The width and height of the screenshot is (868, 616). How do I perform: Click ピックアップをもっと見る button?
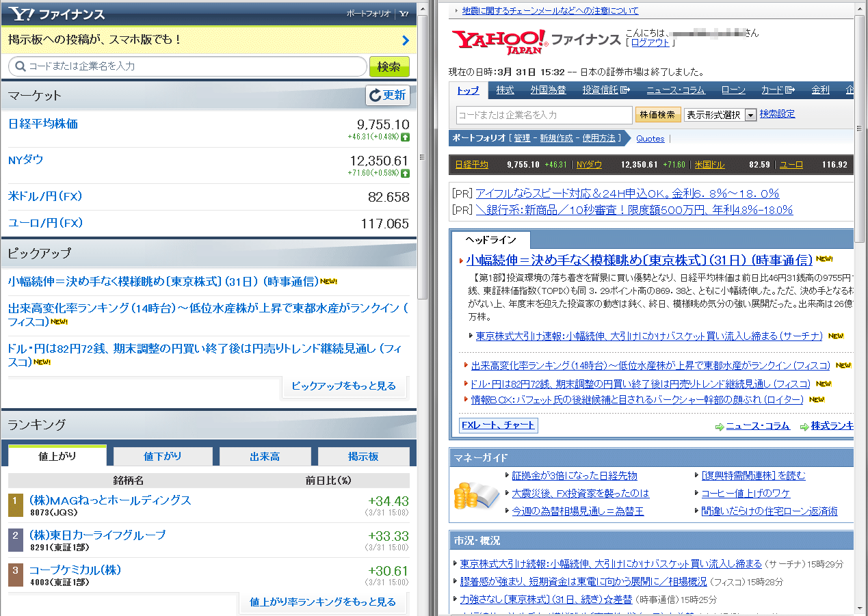(344, 386)
